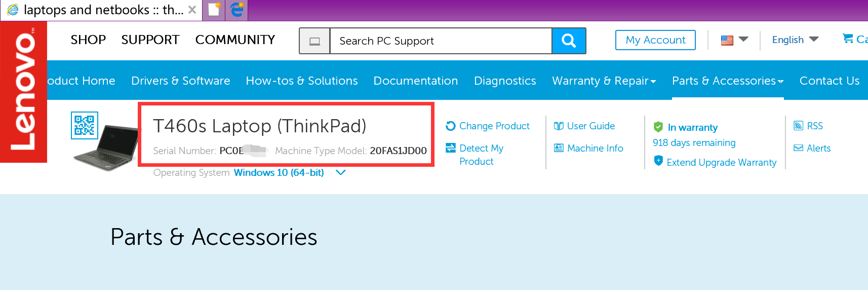Close the laptops and netbooks browser tab
The image size is (868, 292).
click(x=192, y=10)
